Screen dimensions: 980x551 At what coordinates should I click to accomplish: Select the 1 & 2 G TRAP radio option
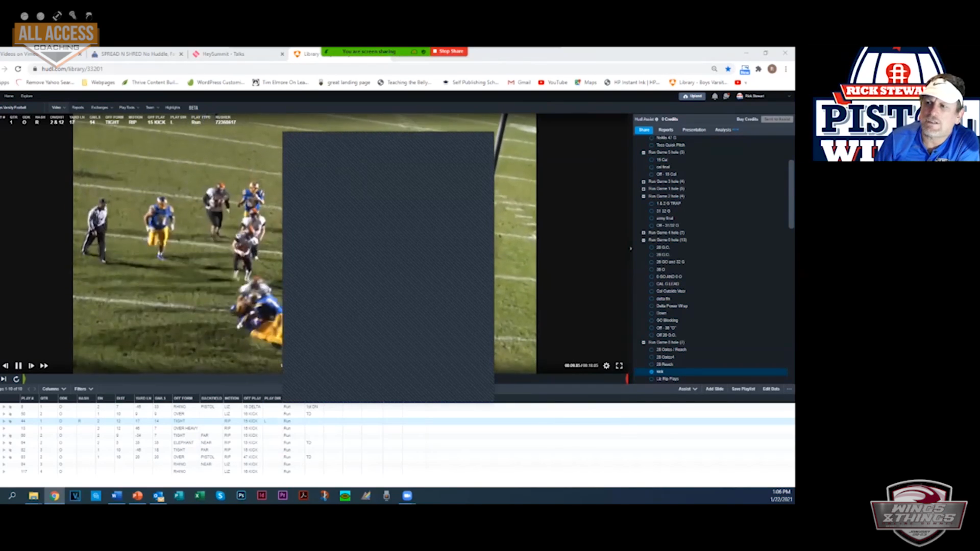(652, 204)
